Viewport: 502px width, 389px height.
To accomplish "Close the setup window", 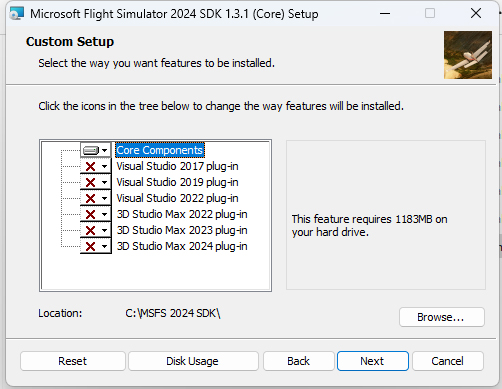I will point(476,14).
